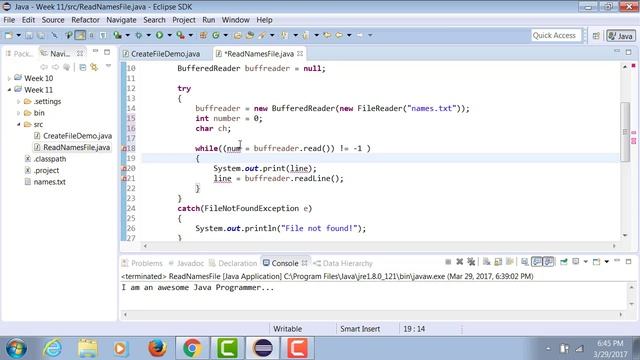The height and width of the screenshot is (360, 640).
Task: Open the Source menu
Action: pyautogui.click(x=53, y=20)
